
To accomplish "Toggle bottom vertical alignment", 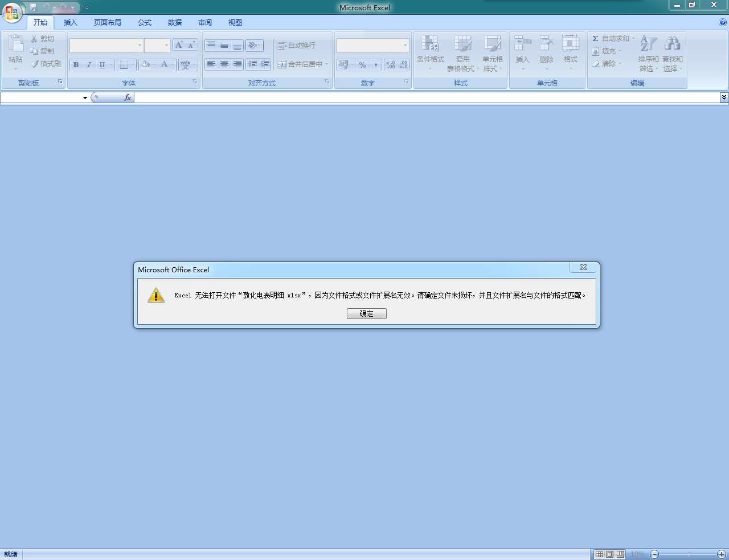I will coord(237,45).
